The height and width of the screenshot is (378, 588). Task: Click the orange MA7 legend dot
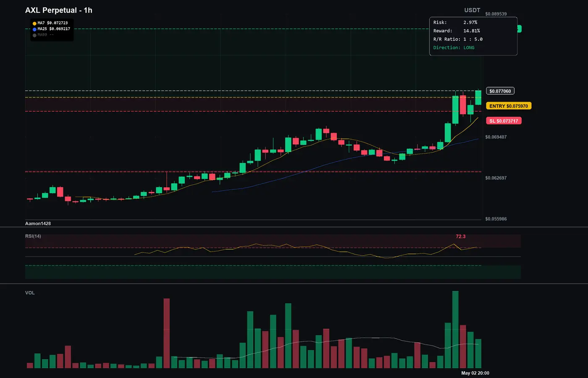(34, 24)
